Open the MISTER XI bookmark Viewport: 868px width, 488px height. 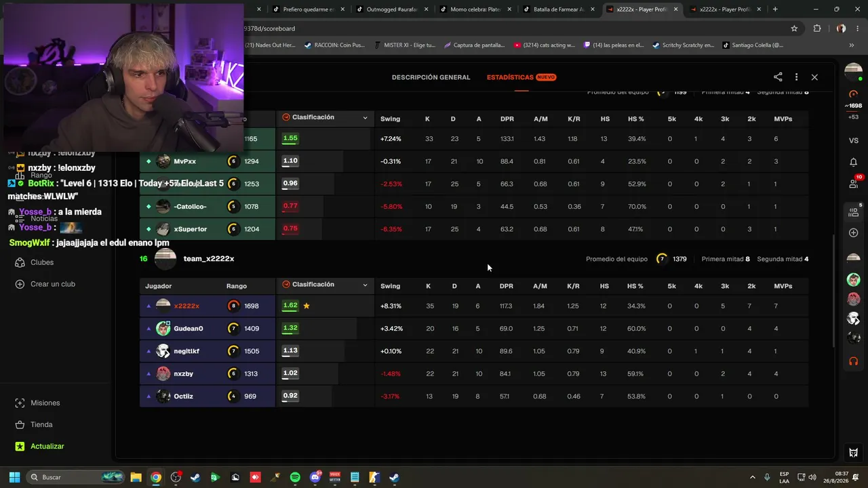point(404,45)
